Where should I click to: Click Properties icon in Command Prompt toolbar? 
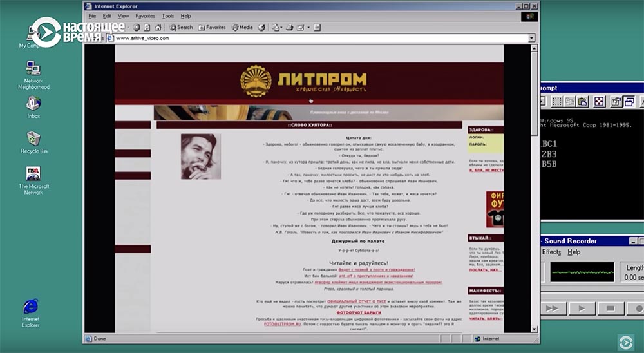pos(616,102)
